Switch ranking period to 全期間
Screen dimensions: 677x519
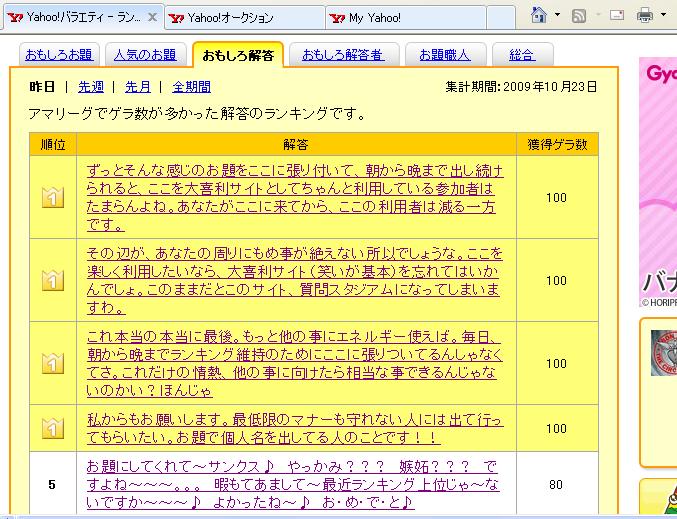(191, 87)
